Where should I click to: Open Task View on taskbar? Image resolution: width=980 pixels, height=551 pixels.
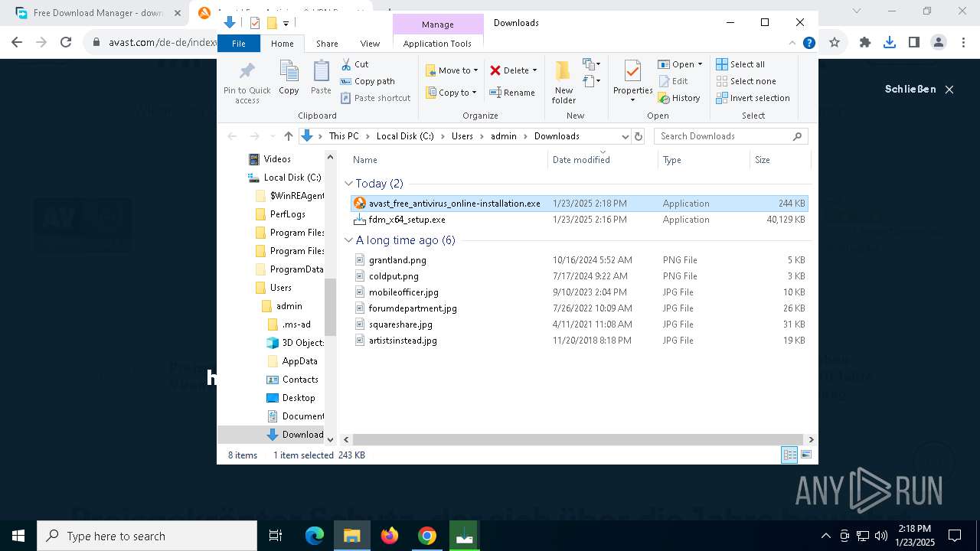pyautogui.click(x=276, y=536)
